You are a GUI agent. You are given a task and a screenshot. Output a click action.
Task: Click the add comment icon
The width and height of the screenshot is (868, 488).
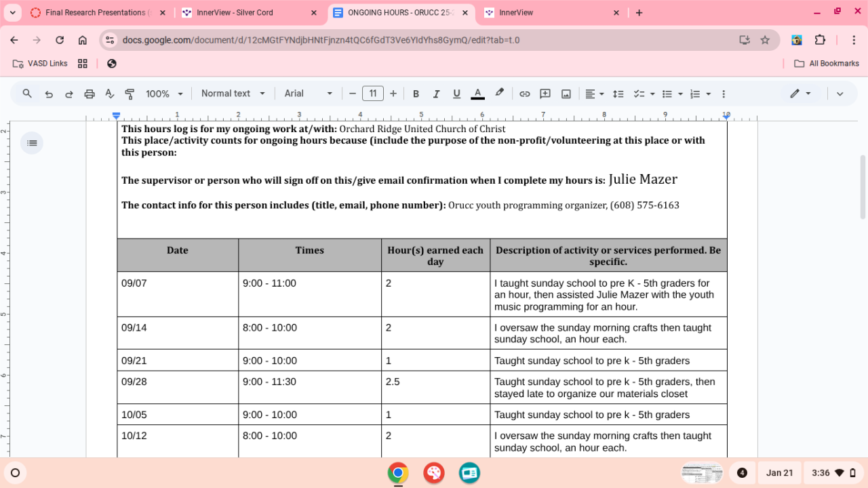pos(545,94)
